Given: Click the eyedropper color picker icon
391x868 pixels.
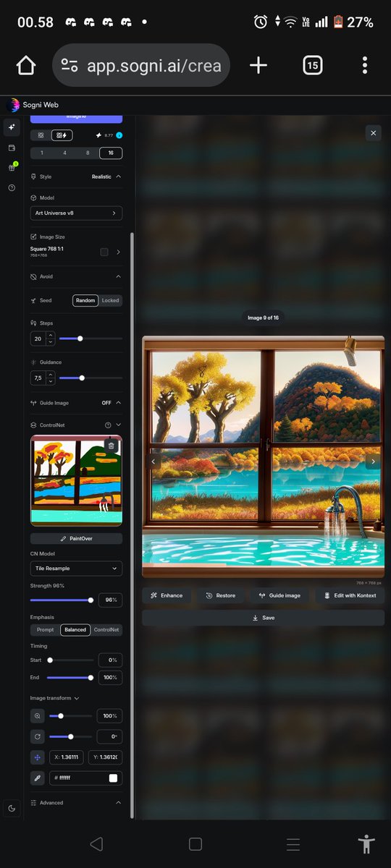Looking at the screenshot, I should (37, 778).
